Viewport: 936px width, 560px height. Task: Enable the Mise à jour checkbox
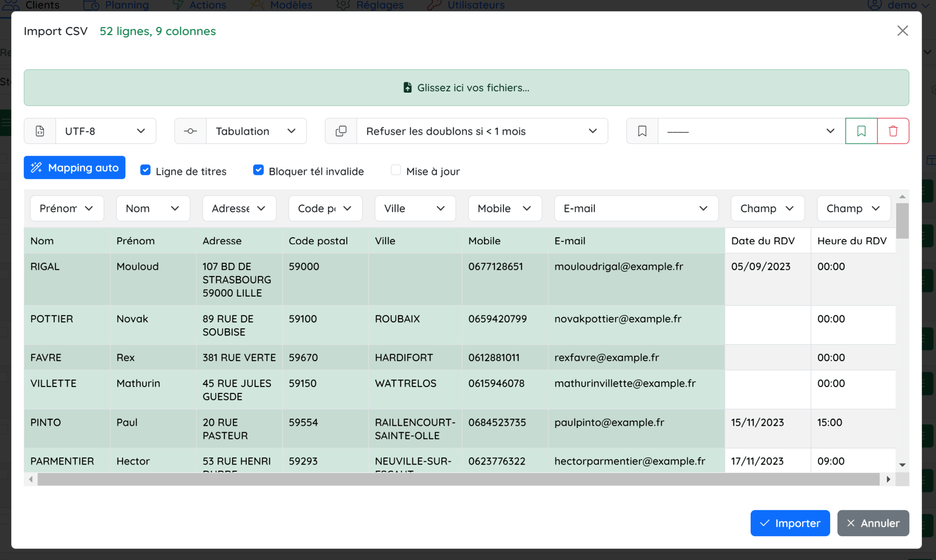396,170
